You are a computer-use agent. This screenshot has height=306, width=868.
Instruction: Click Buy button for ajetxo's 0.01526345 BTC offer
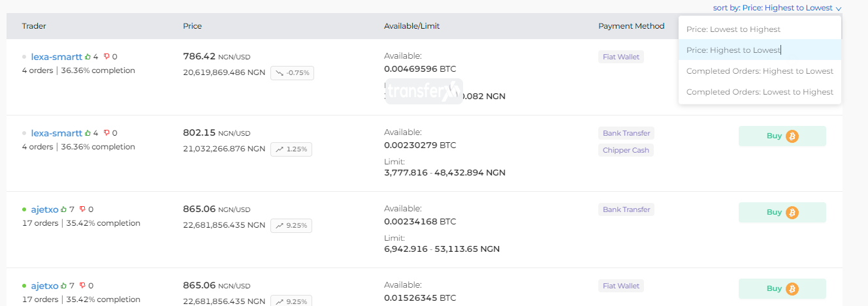click(x=782, y=288)
